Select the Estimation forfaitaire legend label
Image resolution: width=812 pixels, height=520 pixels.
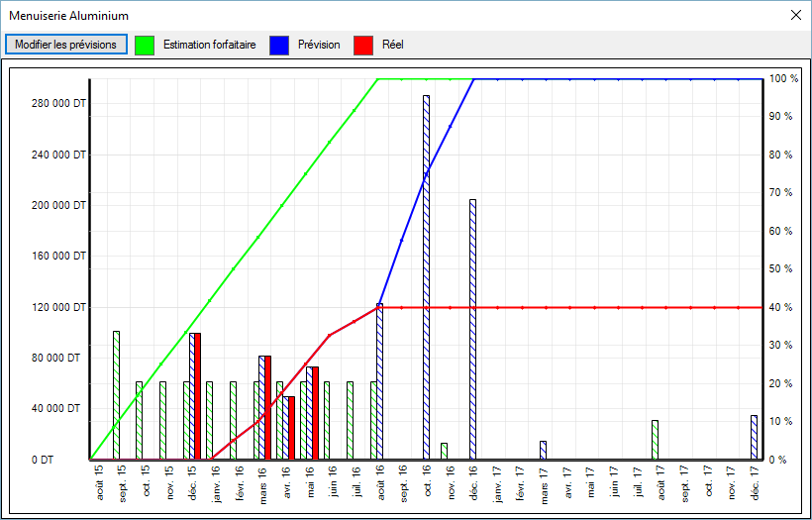point(209,45)
